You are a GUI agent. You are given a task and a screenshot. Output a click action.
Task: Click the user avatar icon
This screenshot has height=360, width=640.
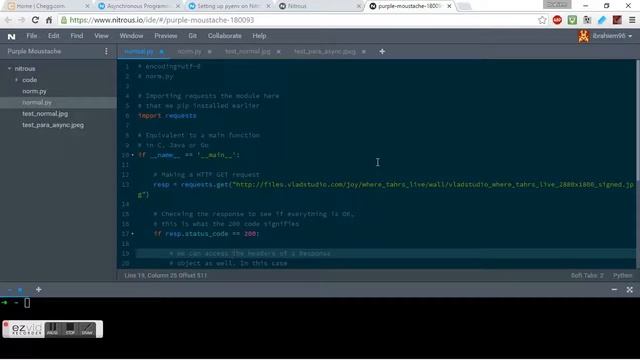(x=584, y=36)
